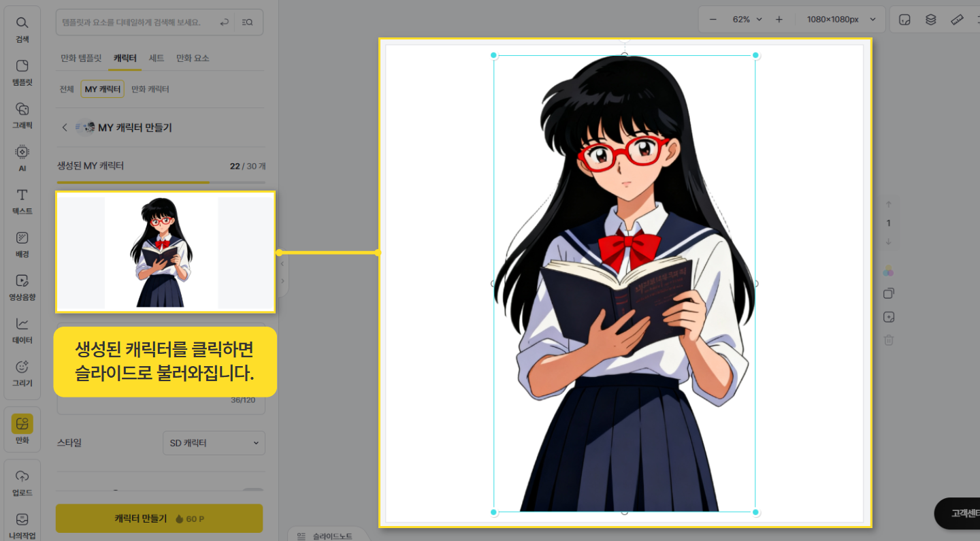Click the zoom in plus icon

click(x=779, y=19)
